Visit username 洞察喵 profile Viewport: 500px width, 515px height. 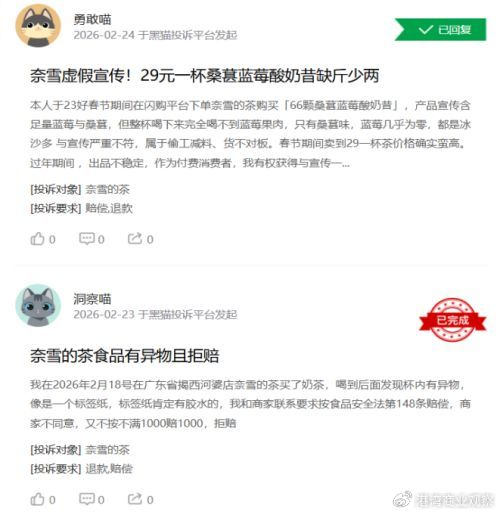92,299
